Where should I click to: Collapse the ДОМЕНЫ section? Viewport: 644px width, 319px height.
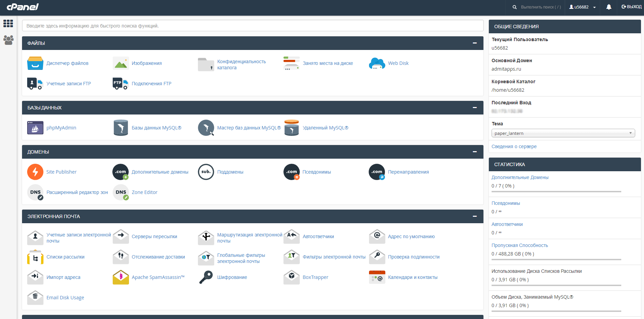point(475,152)
